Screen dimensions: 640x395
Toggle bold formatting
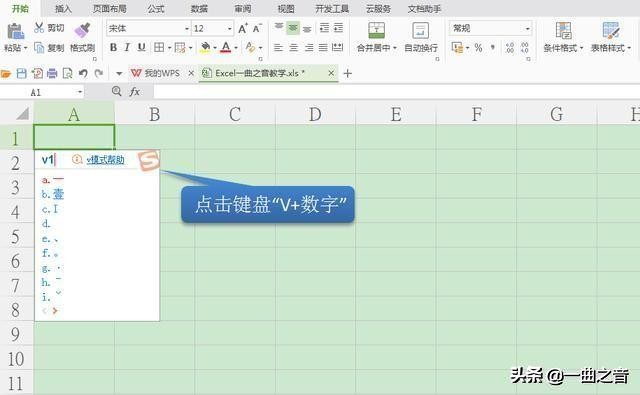tap(113, 48)
